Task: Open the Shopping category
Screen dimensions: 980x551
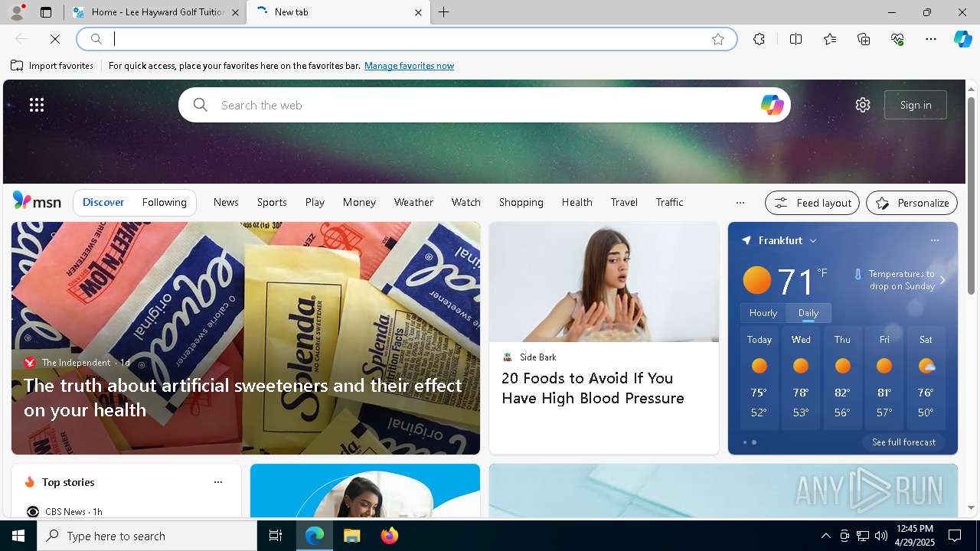Action: tap(521, 202)
